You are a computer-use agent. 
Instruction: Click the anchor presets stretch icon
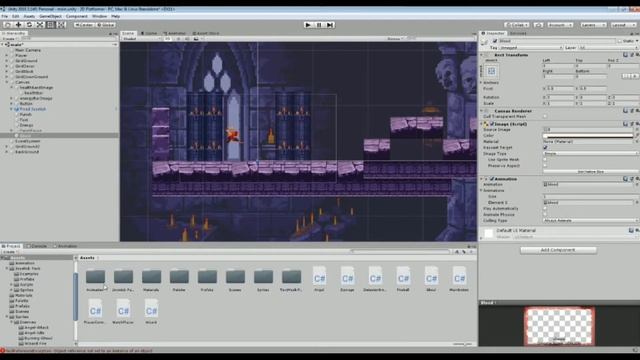(491, 71)
